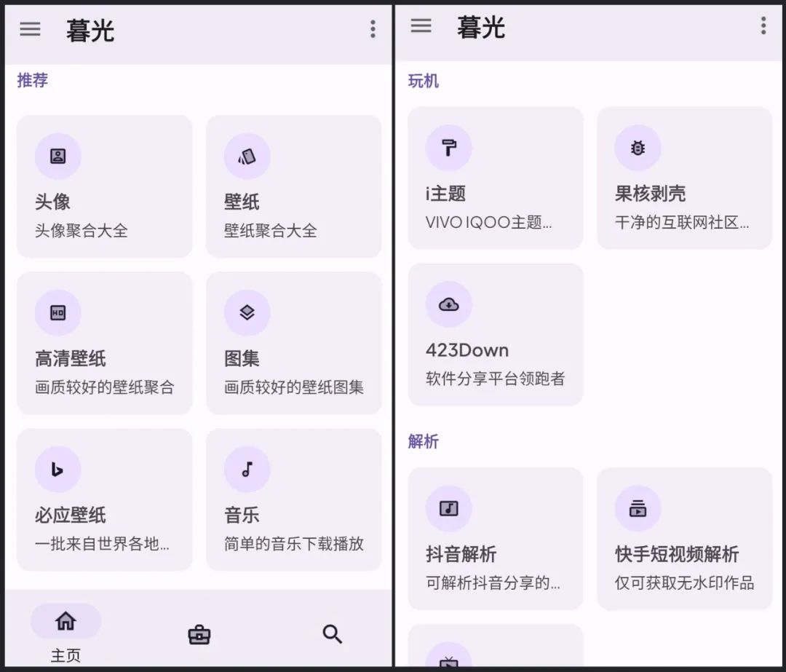Open the 抖音解析 card title
Viewport: 786px width, 672px height.
point(461,554)
